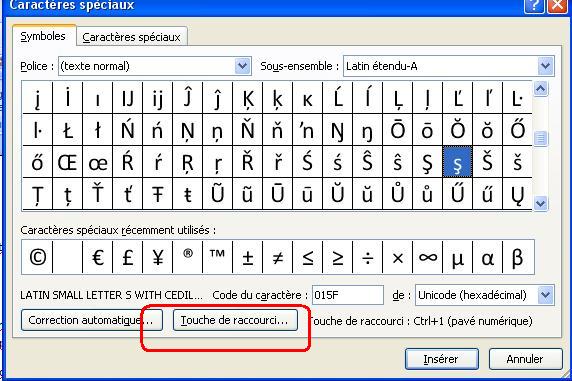Select the capital Ķ with cedilla cell
Screen dimensions: 572x381
pos(247,98)
